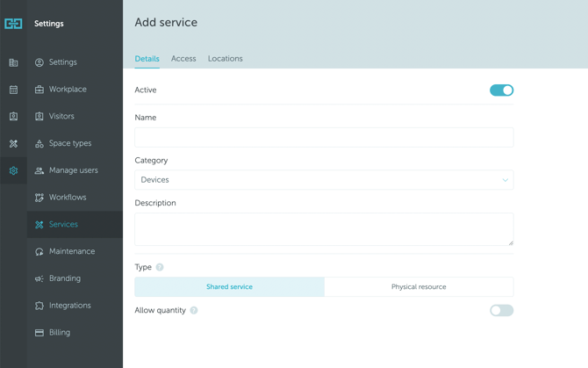Image resolution: width=588 pixels, height=368 pixels.
Task: Click the gear icon in left rail
Action: pyautogui.click(x=13, y=171)
